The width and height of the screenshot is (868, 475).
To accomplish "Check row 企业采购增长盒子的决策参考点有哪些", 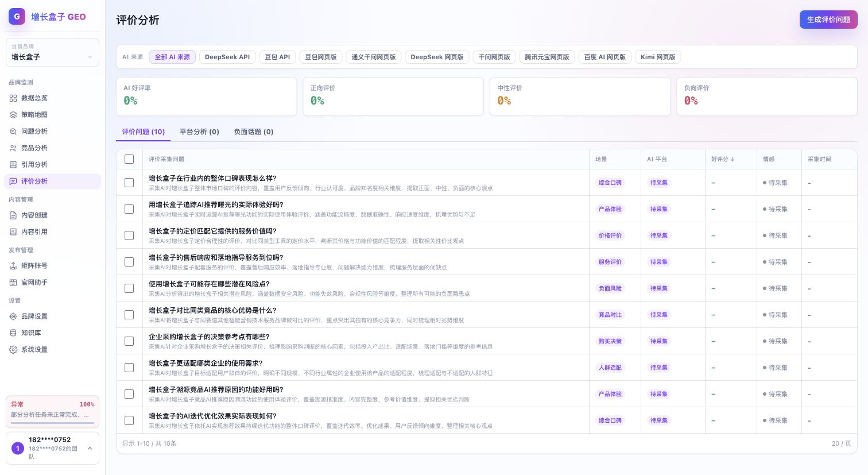I will coord(129,341).
